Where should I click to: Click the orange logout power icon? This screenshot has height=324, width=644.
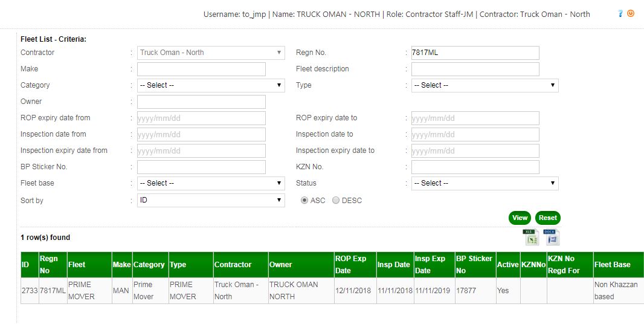pyautogui.click(x=631, y=13)
